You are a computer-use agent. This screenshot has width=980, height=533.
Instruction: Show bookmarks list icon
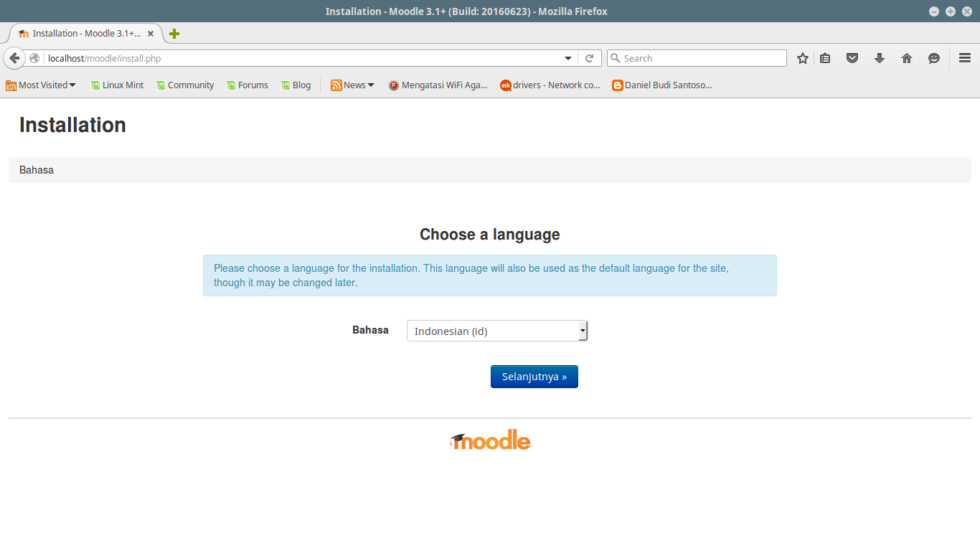pyautogui.click(x=825, y=58)
